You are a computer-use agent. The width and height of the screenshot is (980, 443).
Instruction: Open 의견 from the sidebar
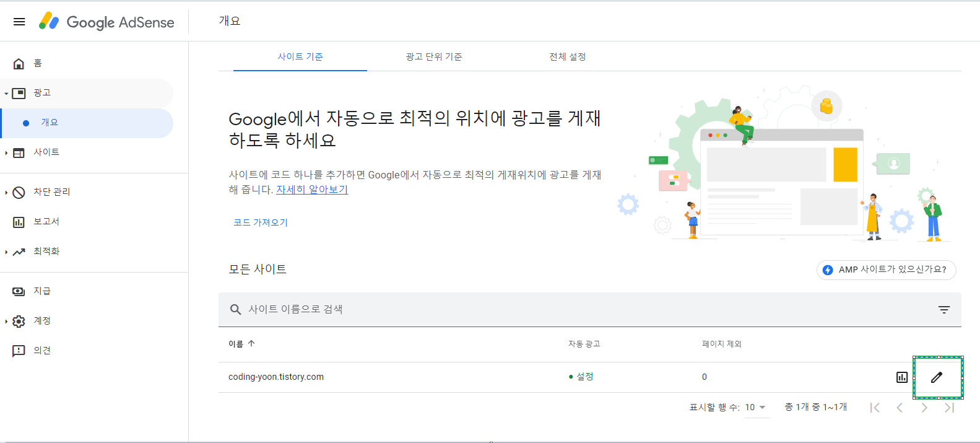pos(87,351)
